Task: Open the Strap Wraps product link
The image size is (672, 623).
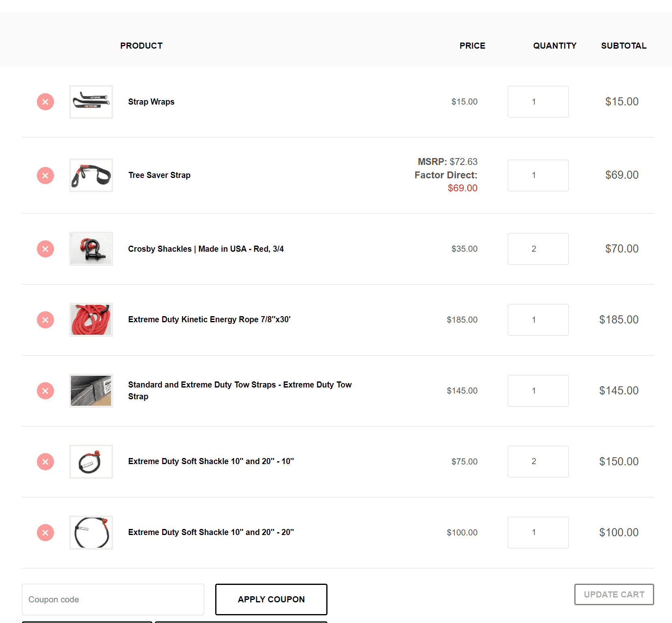Action: (151, 102)
